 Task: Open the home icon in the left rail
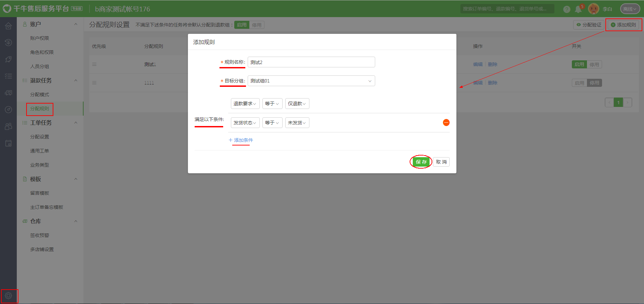point(8,26)
